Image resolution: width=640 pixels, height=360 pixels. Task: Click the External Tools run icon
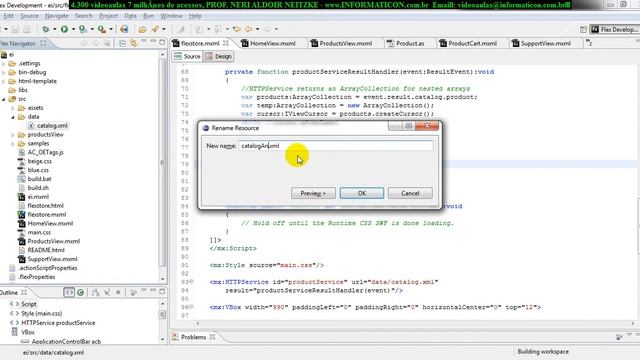[x=102, y=29]
